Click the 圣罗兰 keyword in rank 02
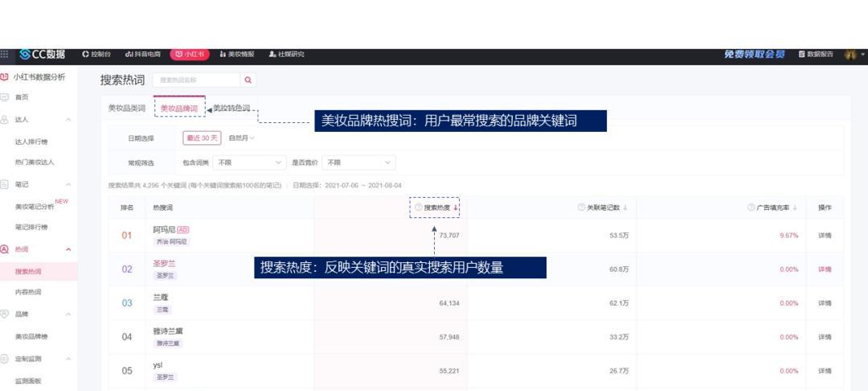868x391 pixels. 165,264
